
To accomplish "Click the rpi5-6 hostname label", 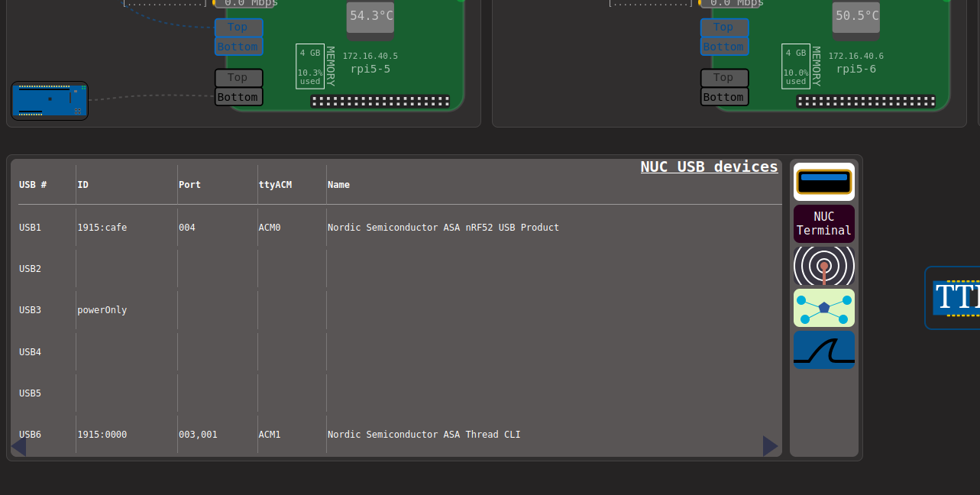I will [x=855, y=69].
